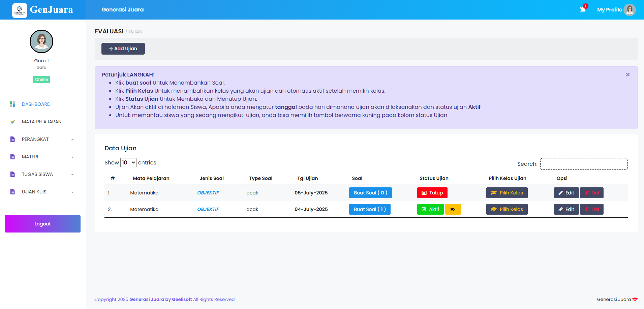Click the My Profile avatar in header
This screenshot has height=309, width=644.
[x=629, y=10]
